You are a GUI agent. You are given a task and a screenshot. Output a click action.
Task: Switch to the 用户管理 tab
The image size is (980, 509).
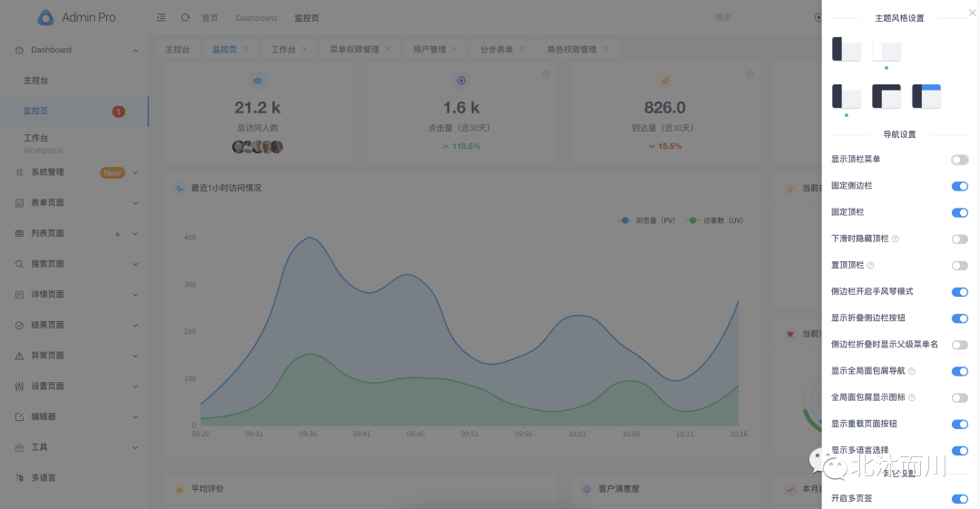tap(429, 49)
